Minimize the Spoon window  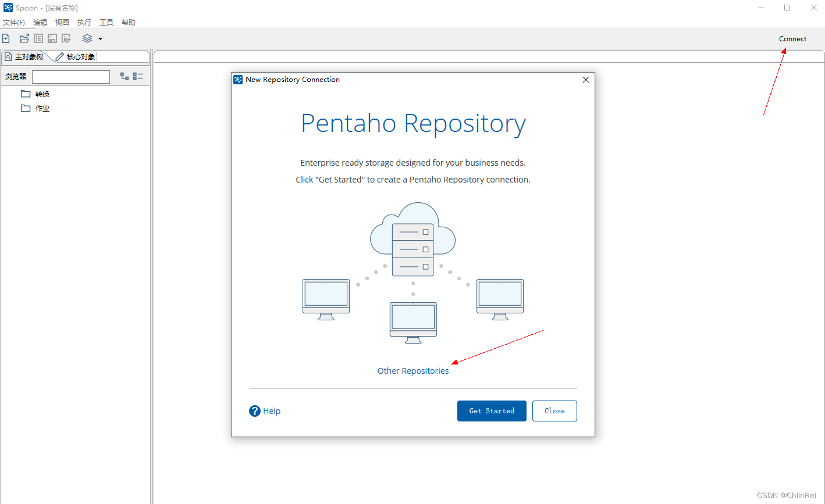click(x=761, y=8)
